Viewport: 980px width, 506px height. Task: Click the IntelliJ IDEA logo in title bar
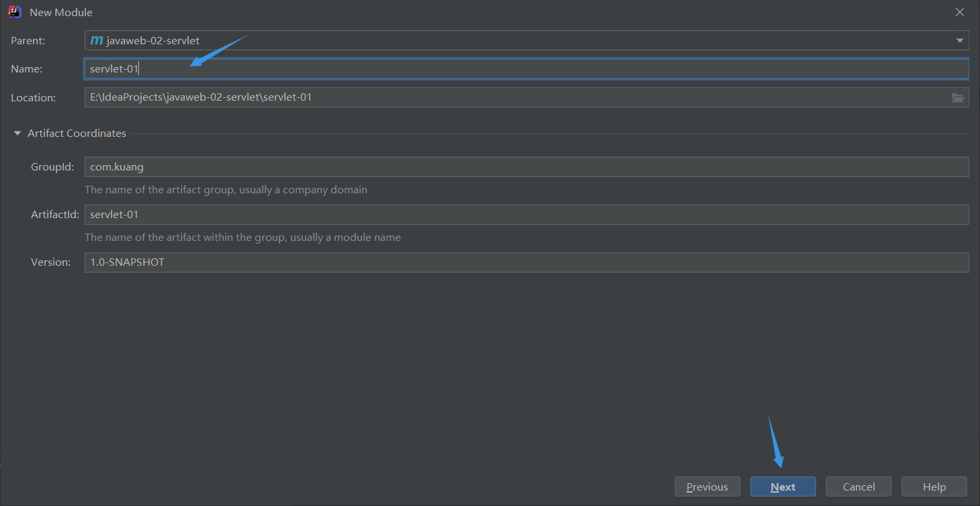(15, 12)
